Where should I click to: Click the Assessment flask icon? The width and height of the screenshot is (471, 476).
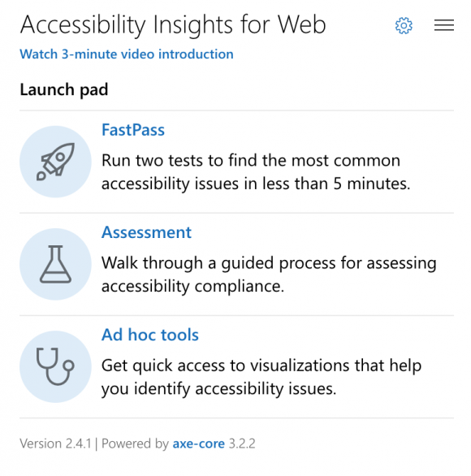tap(55, 264)
